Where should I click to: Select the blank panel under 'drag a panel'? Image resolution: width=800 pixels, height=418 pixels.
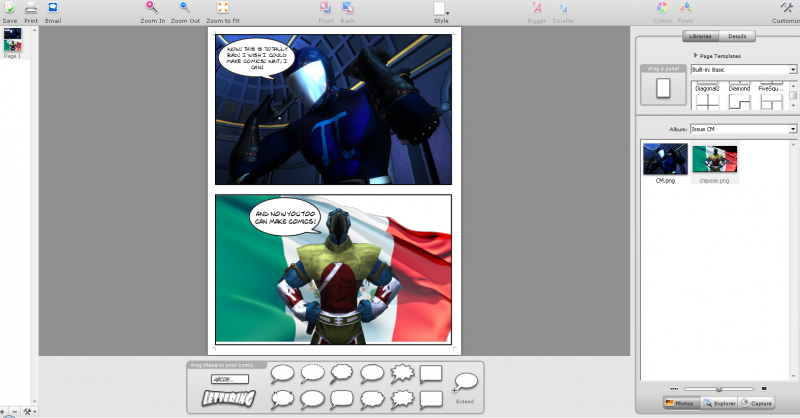(x=663, y=88)
